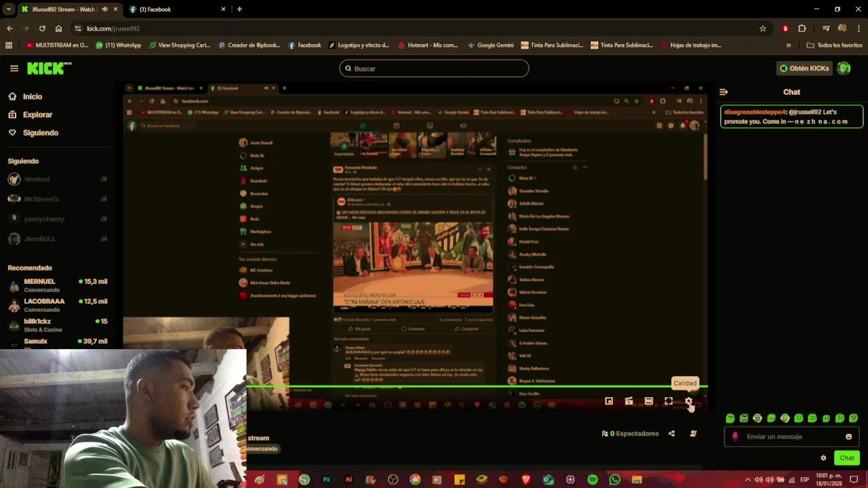Click the 0 Espectadores viewer count
868x488 pixels.
tap(630, 434)
